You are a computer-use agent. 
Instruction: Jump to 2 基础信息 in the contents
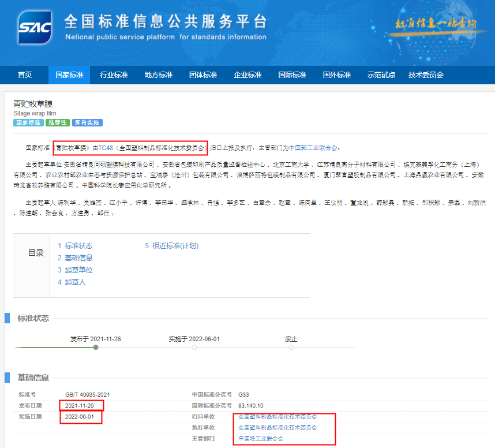click(75, 258)
